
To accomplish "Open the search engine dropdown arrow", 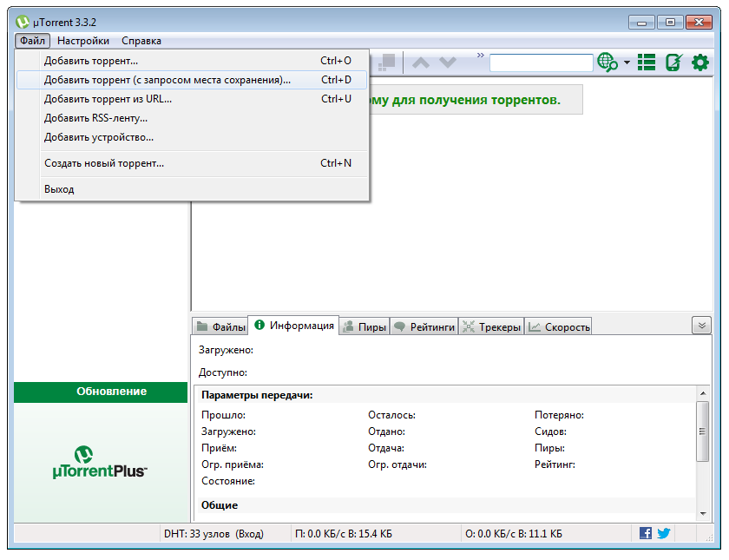I will [627, 63].
